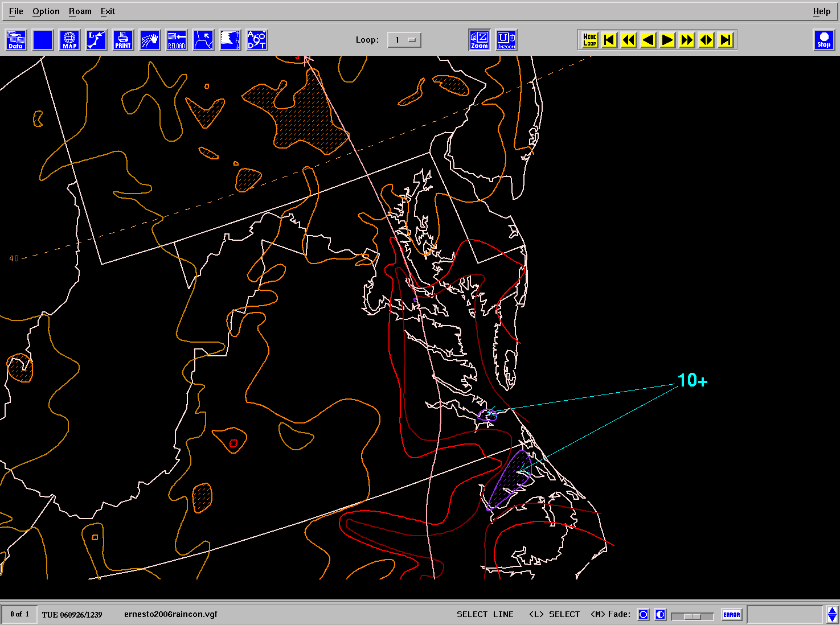
Task: Click the cyan 10+ rainfall label
Action: click(x=693, y=381)
